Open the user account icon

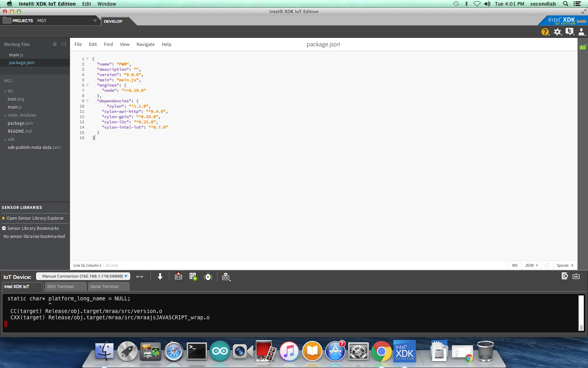point(582,32)
